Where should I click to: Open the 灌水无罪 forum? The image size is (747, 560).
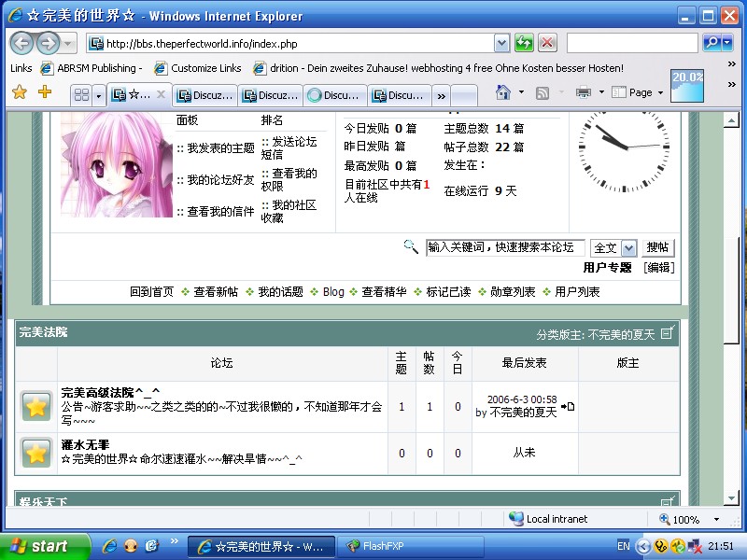click(85, 445)
